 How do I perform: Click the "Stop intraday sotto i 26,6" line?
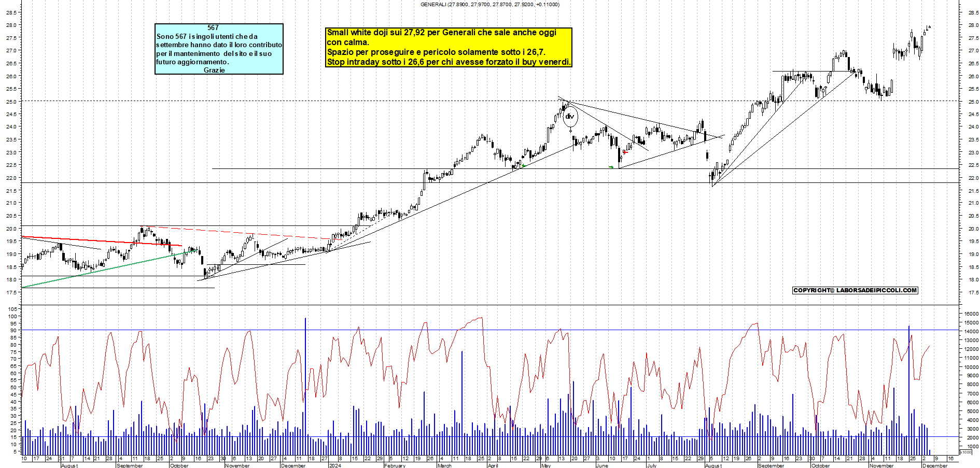coord(449,62)
